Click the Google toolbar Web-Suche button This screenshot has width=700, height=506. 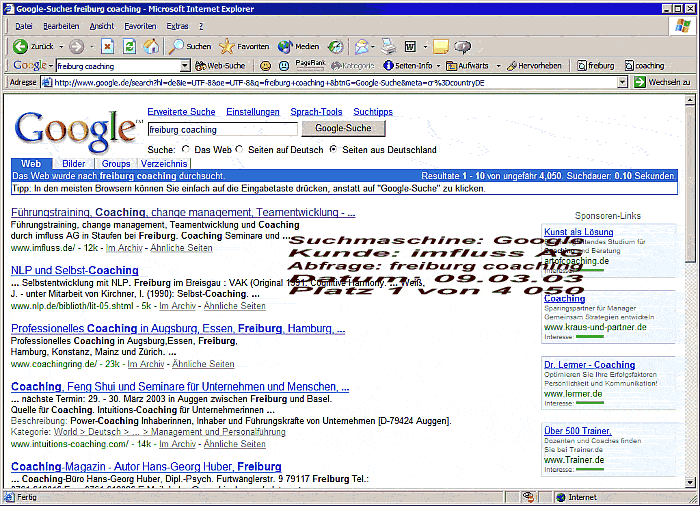tap(221, 66)
